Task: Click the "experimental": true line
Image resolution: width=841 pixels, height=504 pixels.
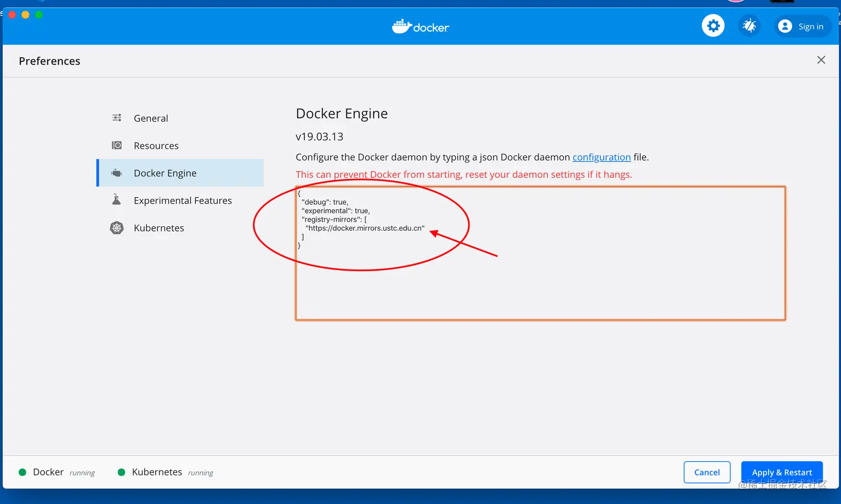Action: coord(335,211)
